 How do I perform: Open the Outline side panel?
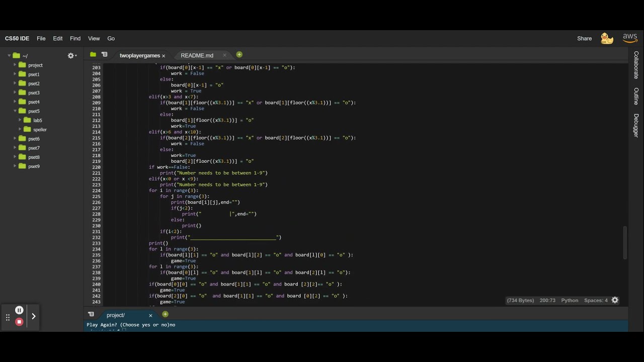pos(636,96)
